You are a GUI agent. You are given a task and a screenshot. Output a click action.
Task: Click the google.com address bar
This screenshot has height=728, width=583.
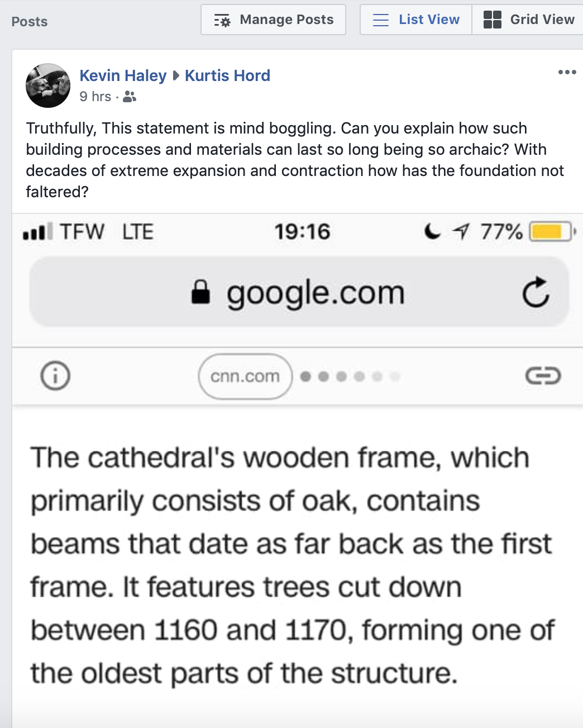(x=314, y=292)
